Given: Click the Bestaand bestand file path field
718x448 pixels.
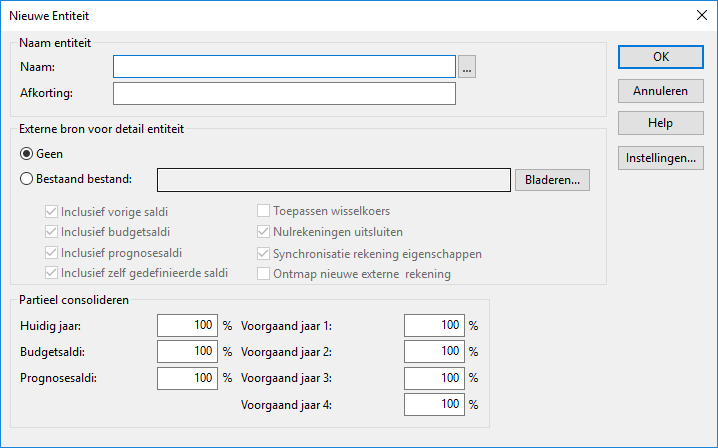Looking at the screenshot, I should [x=334, y=180].
